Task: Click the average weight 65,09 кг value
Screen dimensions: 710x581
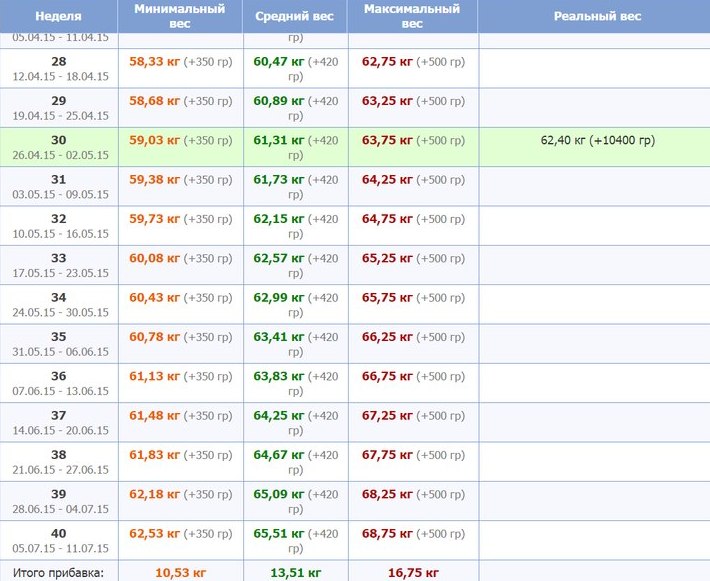Action: coord(279,494)
